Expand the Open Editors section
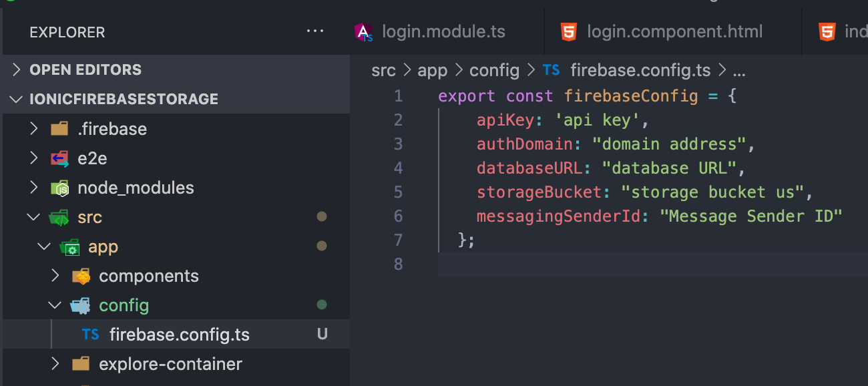This screenshot has width=868, height=386. (17, 69)
